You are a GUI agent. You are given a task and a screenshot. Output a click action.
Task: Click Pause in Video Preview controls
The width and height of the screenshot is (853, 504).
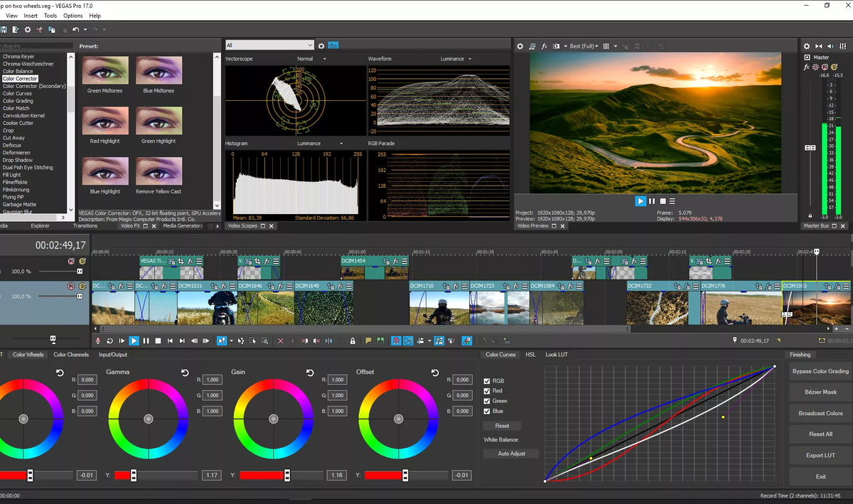click(652, 201)
